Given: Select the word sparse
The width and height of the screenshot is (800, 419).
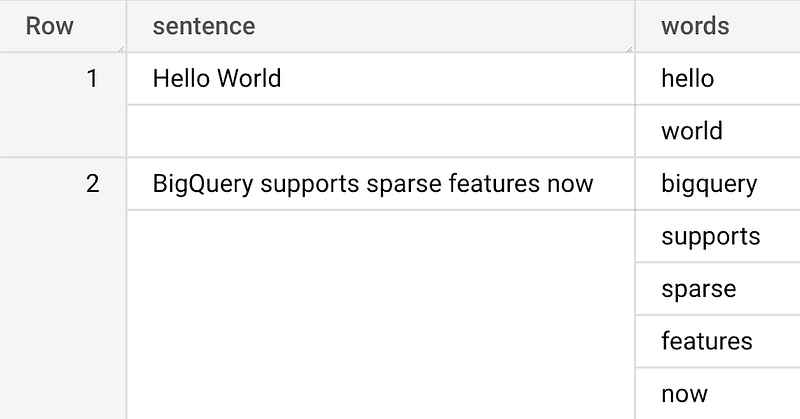Looking at the screenshot, I should tap(698, 289).
